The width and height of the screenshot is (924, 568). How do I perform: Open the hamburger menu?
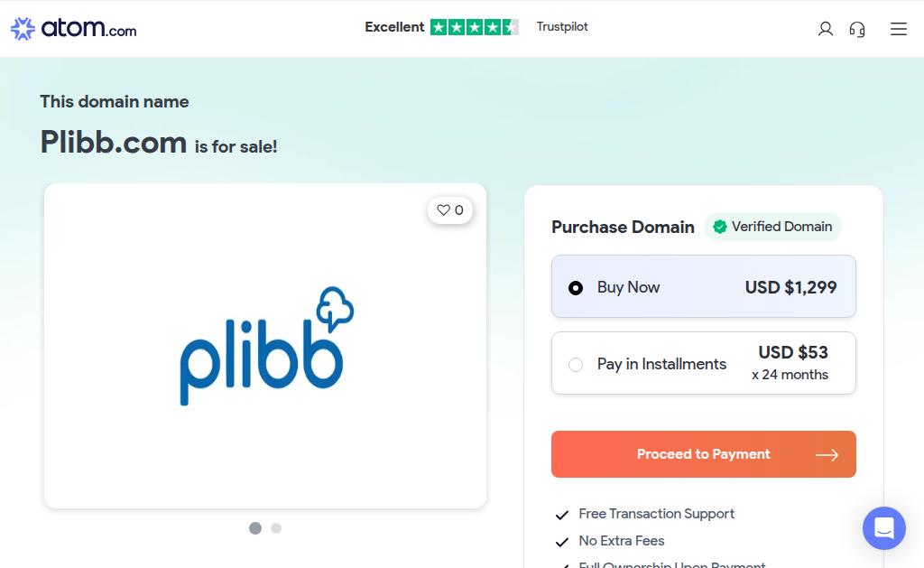point(898,29)
